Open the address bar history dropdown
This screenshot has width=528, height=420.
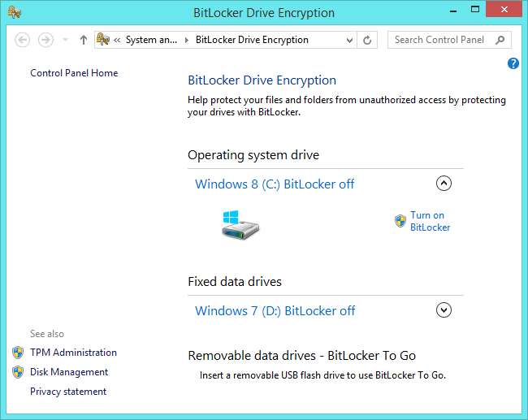349,40
